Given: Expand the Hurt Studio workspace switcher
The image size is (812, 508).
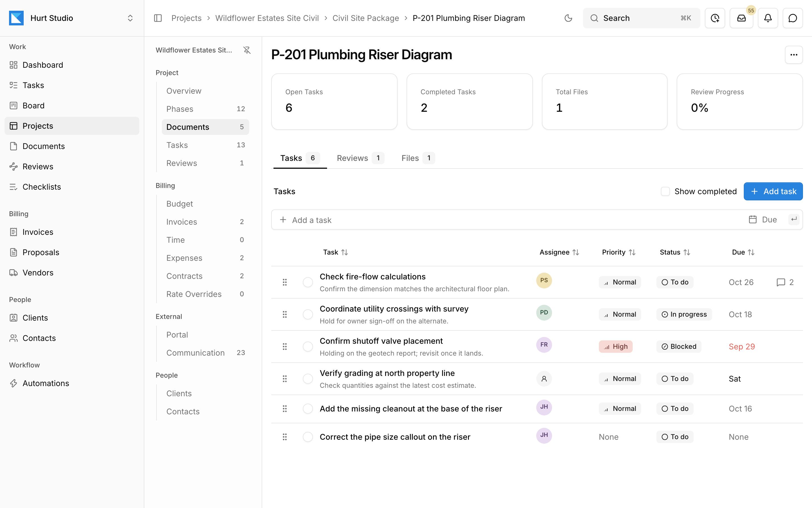Looking at the screenshot, I should point(130,18).
